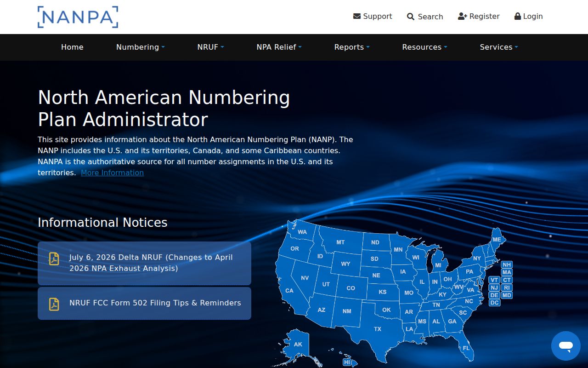
Task: Click the NANPA logo
Action: pos(78,17)
